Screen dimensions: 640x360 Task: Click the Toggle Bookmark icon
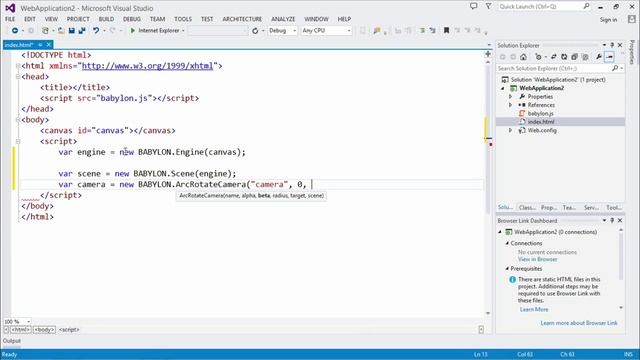[447, 31]
